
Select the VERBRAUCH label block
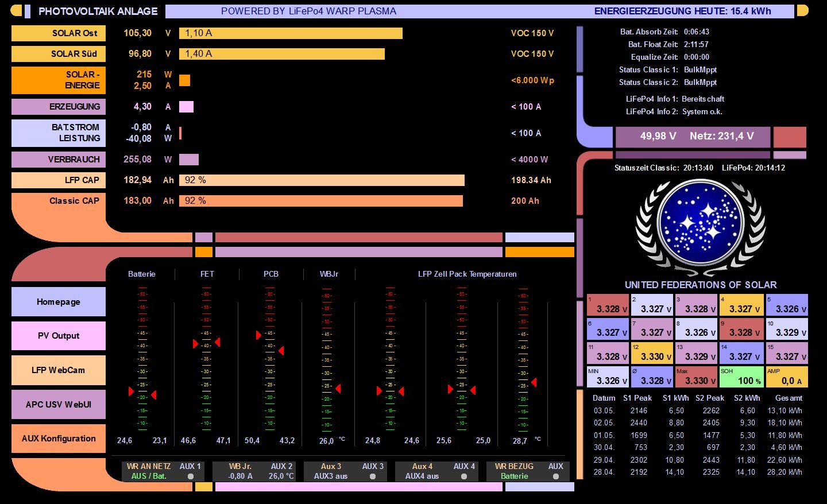coord(59,160)
